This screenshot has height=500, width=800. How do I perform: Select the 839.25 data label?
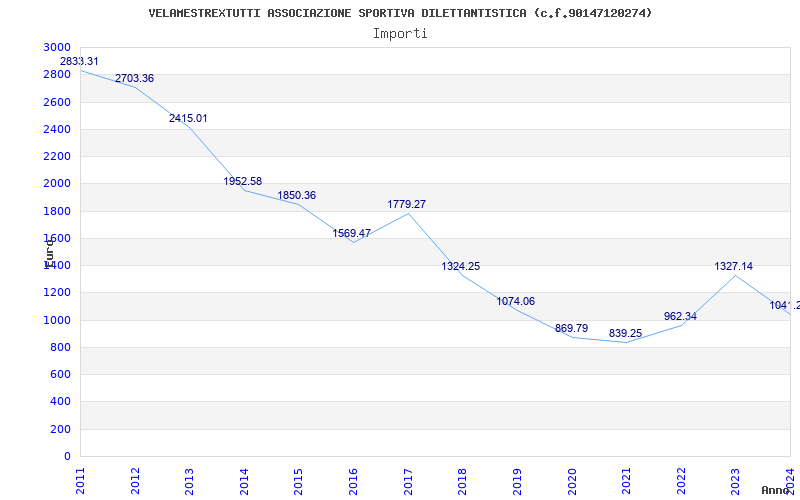point(626,333)
